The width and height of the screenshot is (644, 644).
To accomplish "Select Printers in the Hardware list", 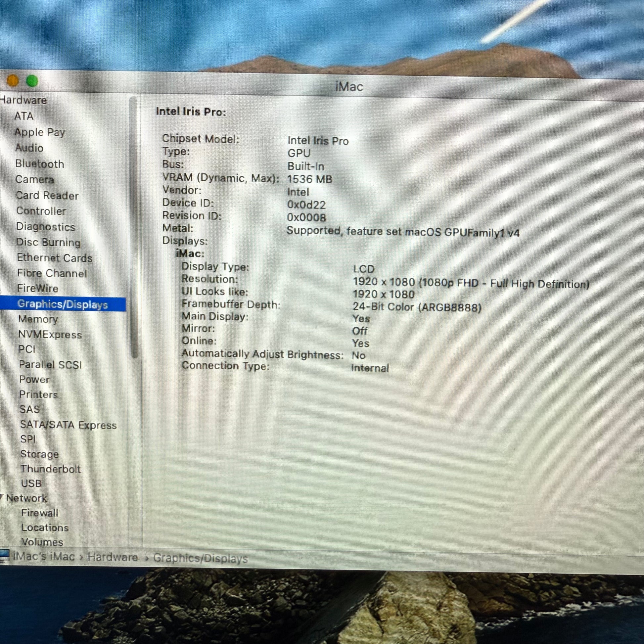I will 39,395.
